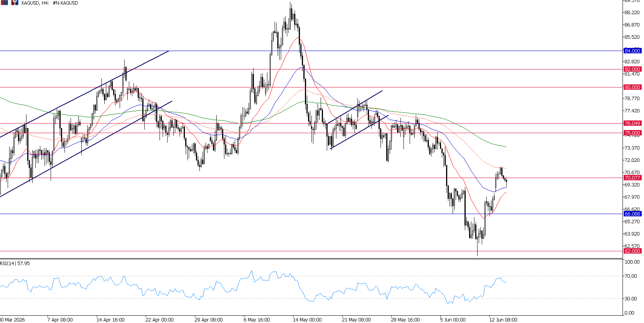
Task: Select the red 62.000 support label
Action: [632, 251]
